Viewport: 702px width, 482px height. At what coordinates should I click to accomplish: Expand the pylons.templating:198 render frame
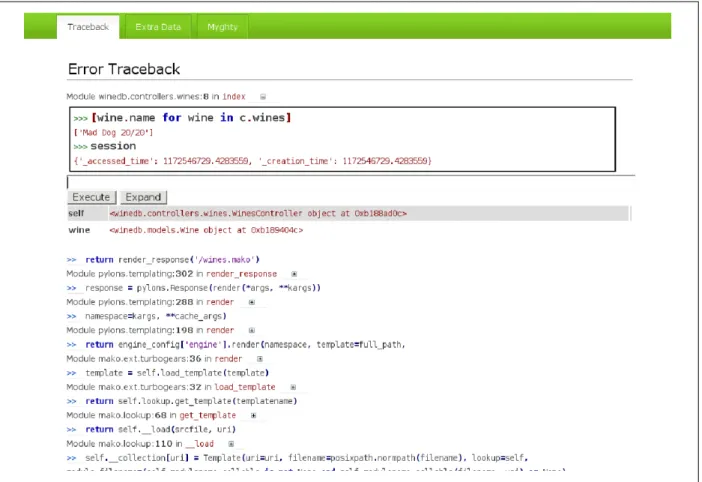click(252, 330)
